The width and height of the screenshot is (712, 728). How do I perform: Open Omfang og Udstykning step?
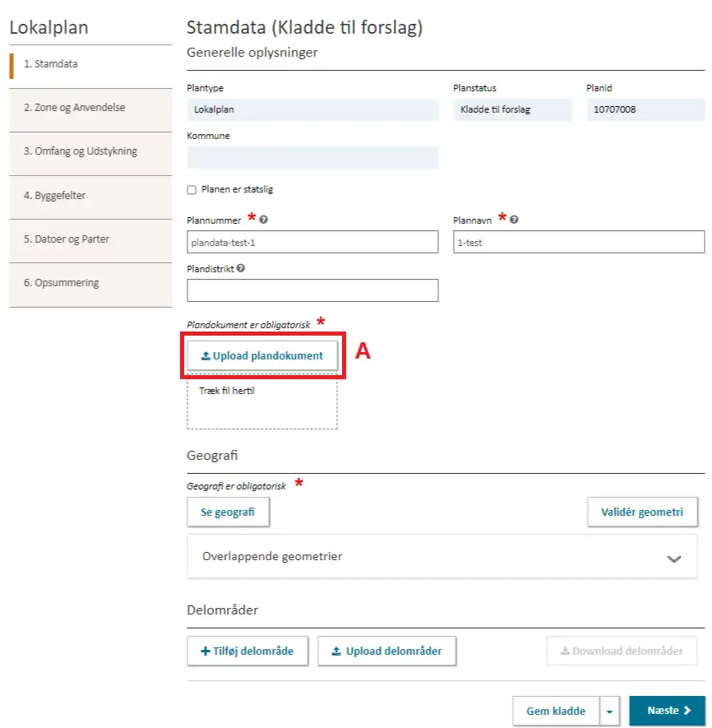[90, 151]
